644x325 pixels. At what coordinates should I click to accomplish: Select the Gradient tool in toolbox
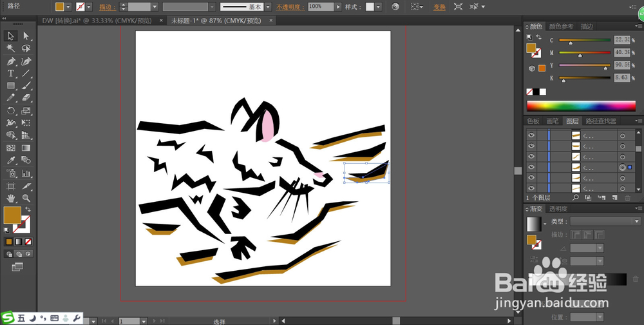tap(26, 148)
